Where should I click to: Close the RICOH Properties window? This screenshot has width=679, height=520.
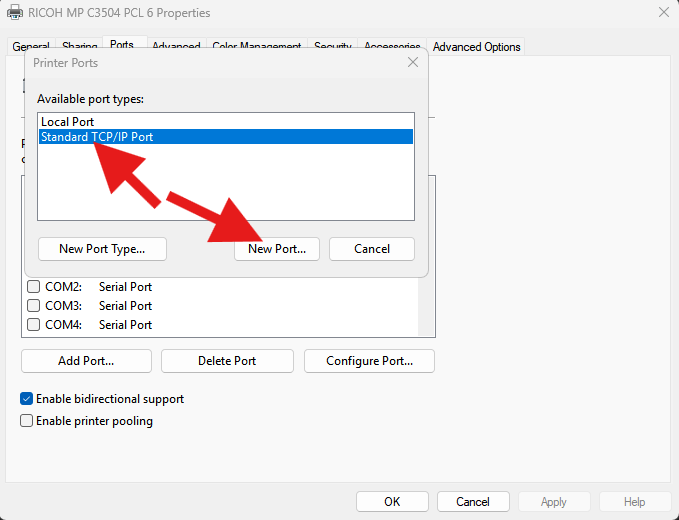click(664, 12)
